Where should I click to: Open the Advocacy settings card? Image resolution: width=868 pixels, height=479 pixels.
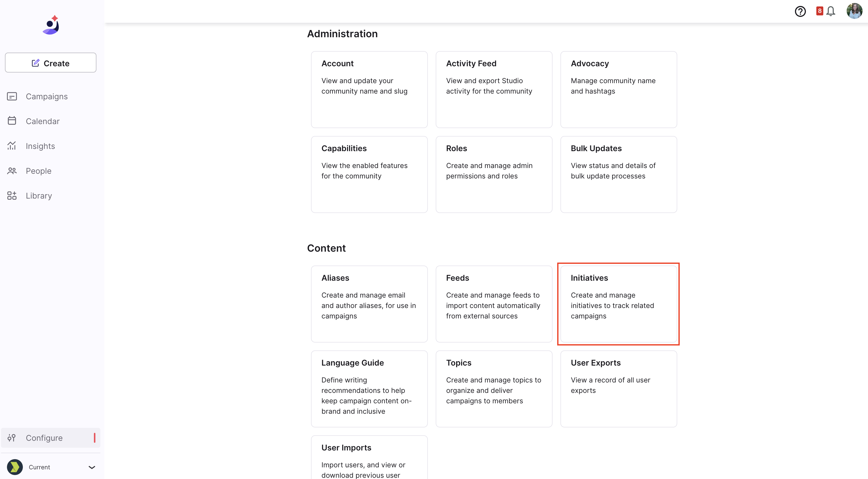[x=618, y=90]
